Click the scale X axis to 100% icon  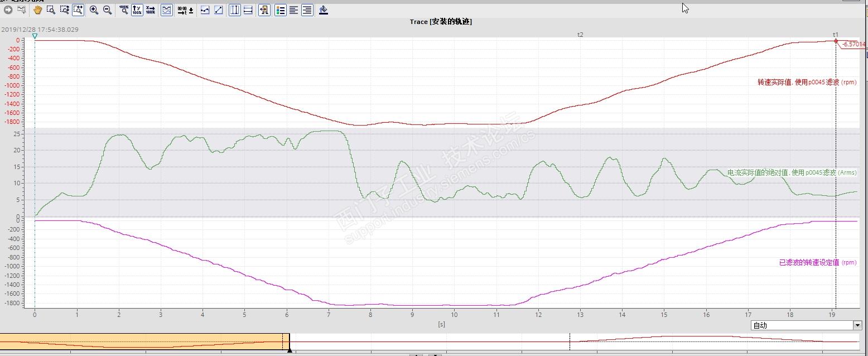(150, 10)
